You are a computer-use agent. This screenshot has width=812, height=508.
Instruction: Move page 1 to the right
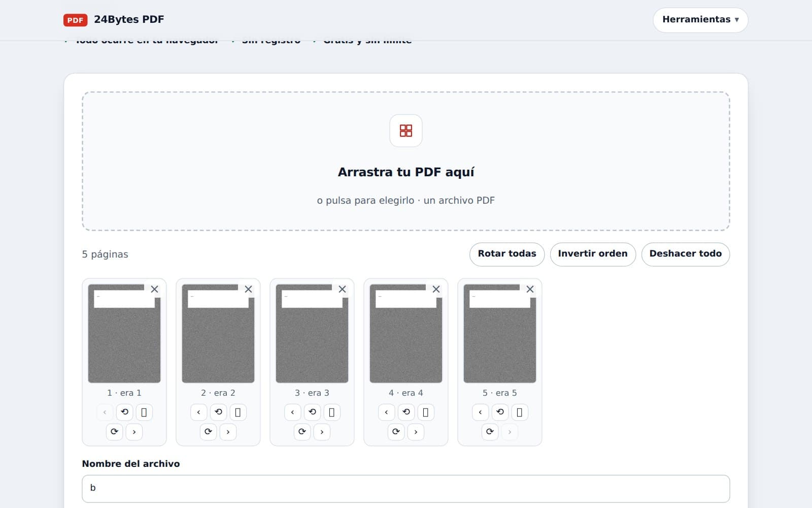134,432
